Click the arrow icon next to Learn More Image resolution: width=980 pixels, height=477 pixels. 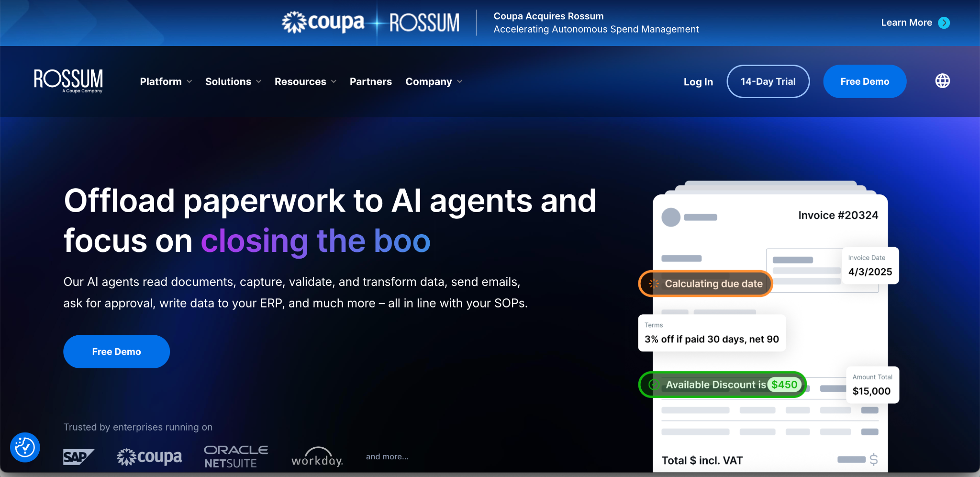click(x=944, y=23)
